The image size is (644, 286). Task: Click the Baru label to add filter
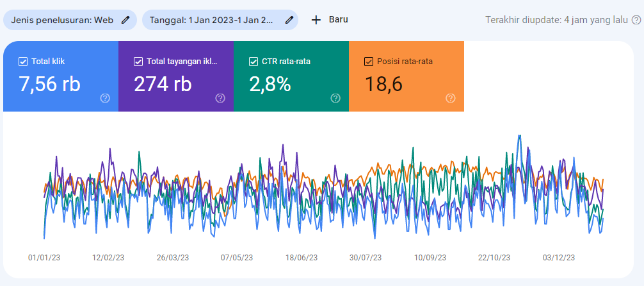[x=338, y=19]
